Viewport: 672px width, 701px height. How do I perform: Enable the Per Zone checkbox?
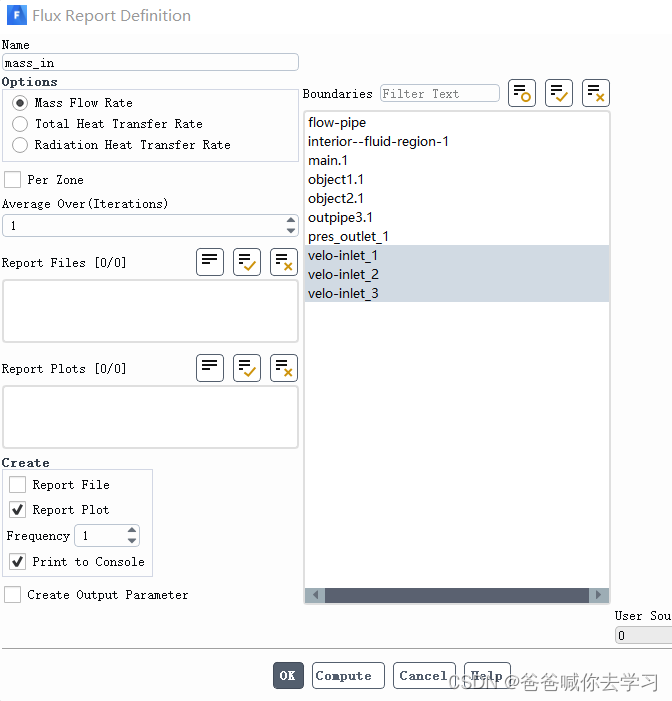(13, 180)
